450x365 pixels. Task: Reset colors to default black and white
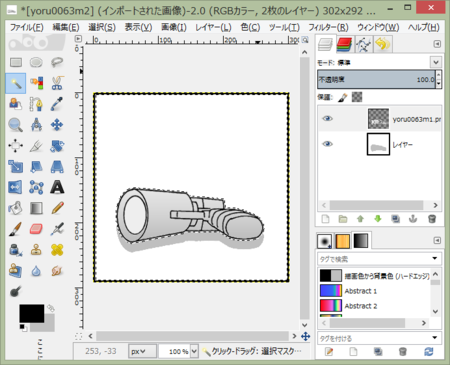click(x=23, y=328)
